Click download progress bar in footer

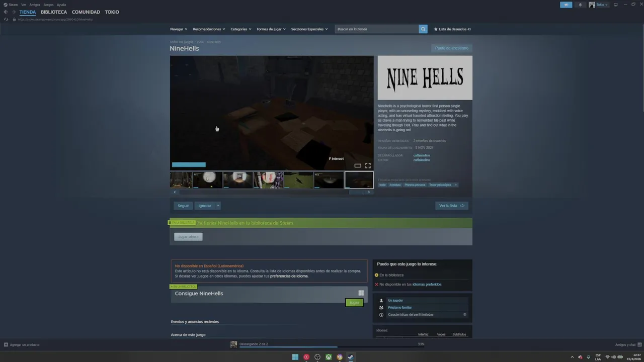(332, 347)
